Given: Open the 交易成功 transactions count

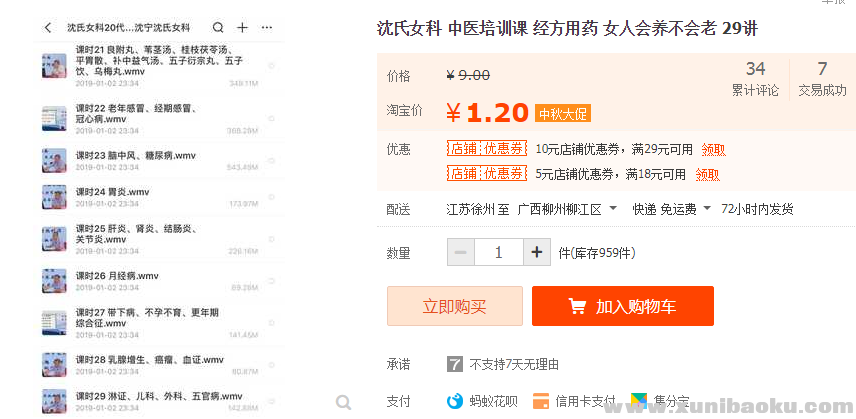Looking at the screenshot, I should [822, 78].
